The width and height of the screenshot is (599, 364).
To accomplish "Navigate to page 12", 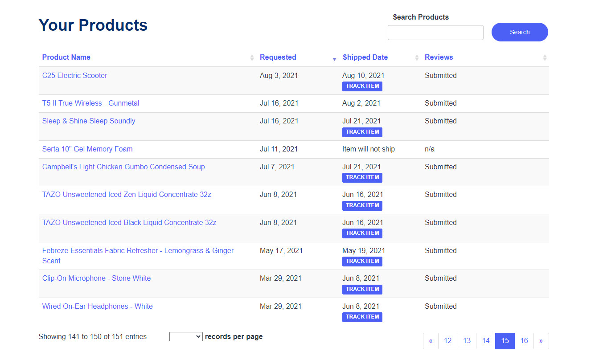I will coord(447,341).
